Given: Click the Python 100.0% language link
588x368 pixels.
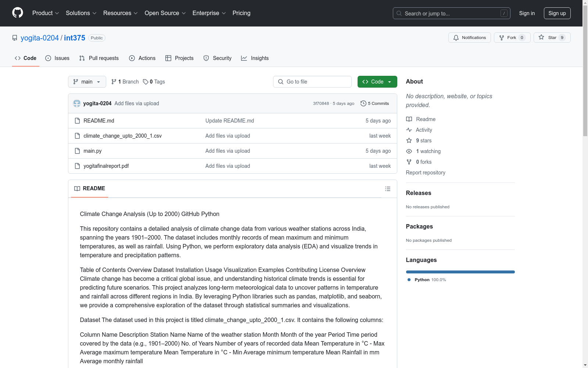Looking at the screenshot, I should click(x=427, y=280).
